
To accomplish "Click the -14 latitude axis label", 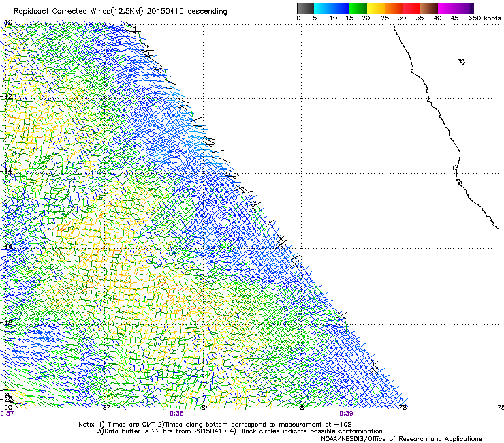I will point(6,171).
